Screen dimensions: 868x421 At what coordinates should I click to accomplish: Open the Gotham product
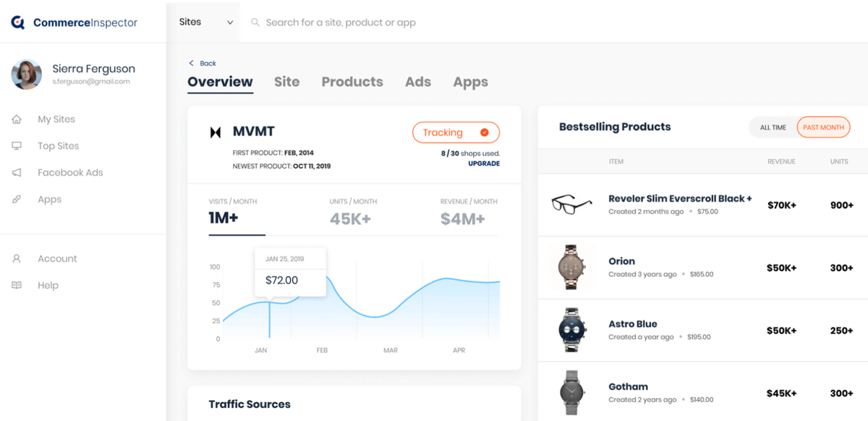tap(628, 387)
